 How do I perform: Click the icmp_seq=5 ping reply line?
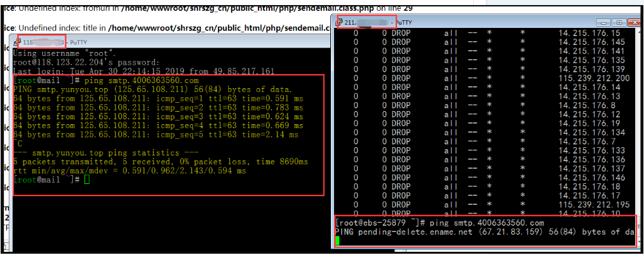156,135
